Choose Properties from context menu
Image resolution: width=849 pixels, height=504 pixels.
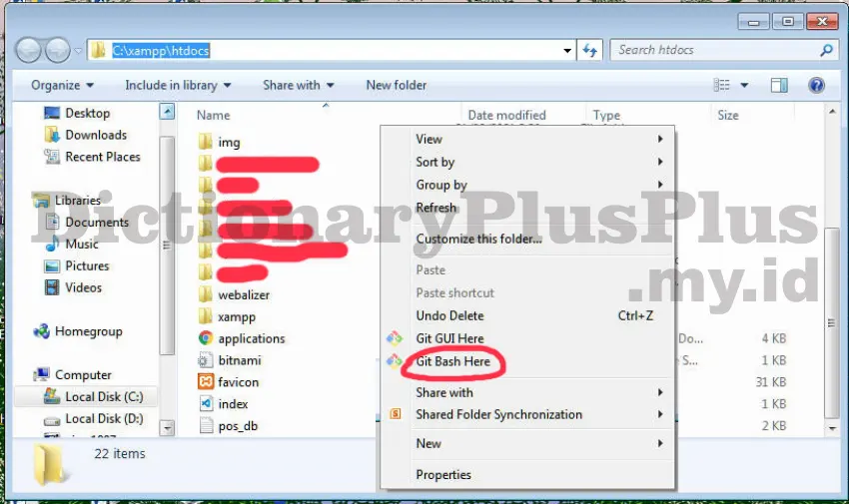click(527, 474)
